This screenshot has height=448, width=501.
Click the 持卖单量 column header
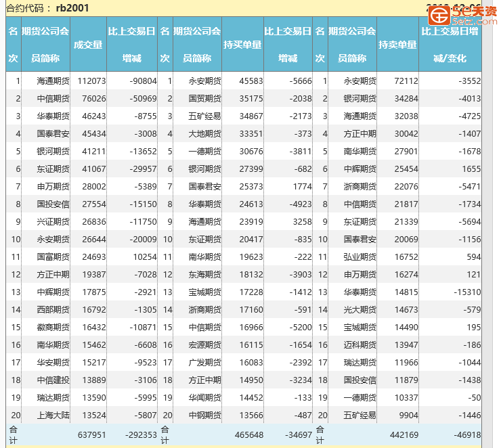coord(397,45)
